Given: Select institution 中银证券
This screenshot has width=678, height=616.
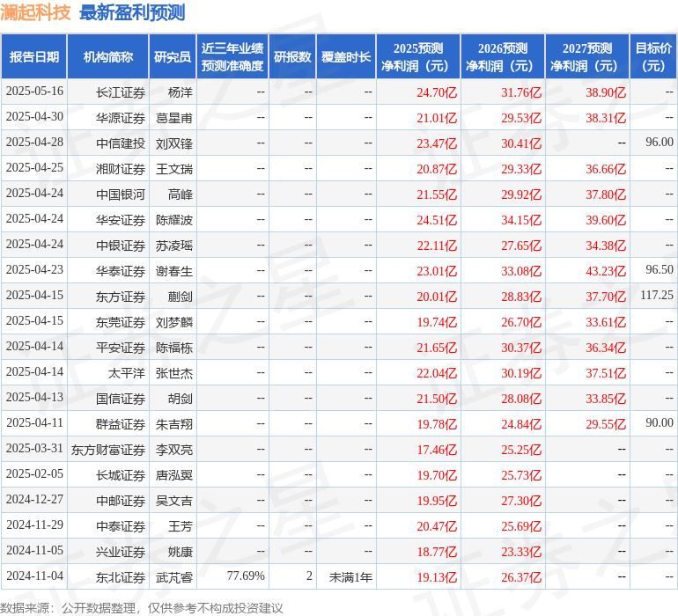Looking at the screenshot, I should tap(121, 246).
